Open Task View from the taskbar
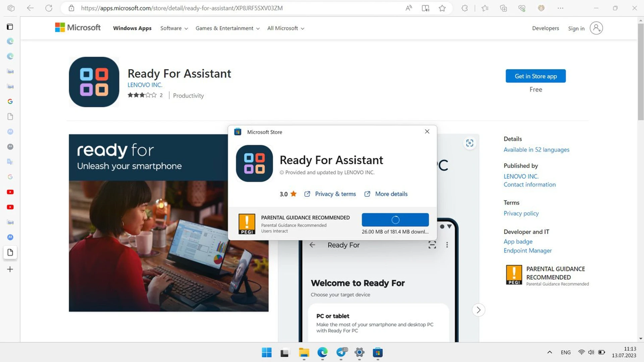 coord(285,353)
